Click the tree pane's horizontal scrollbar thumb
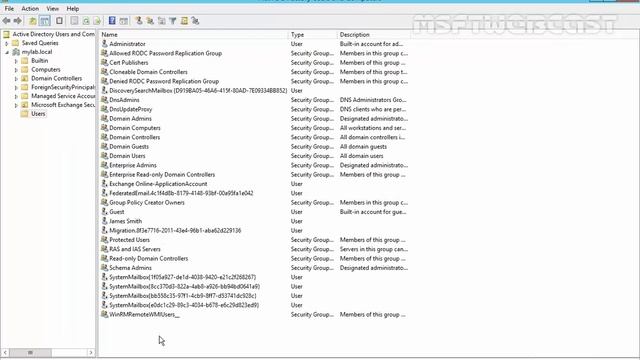Viewport: 640px width, 360px height. pos(31,353)
